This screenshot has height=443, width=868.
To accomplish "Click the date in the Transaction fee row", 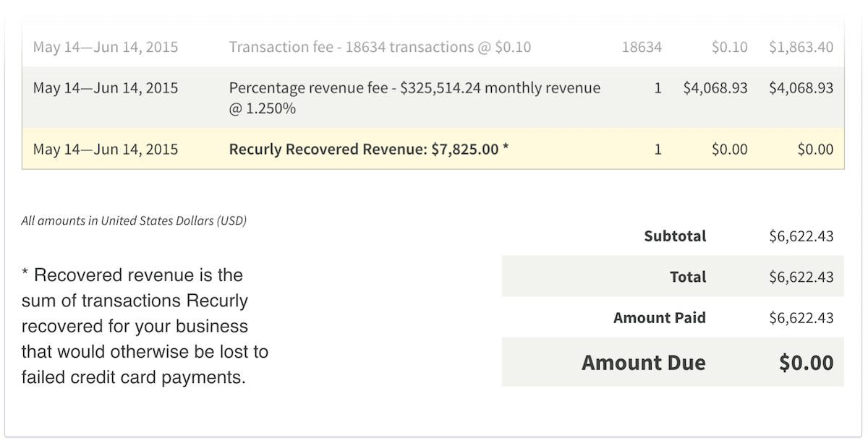I will 106,48.
